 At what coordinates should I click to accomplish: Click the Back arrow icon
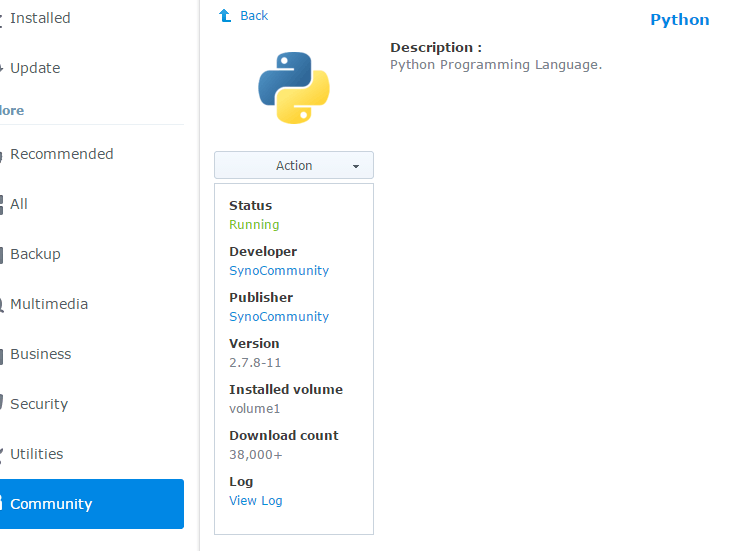point(225,16)
